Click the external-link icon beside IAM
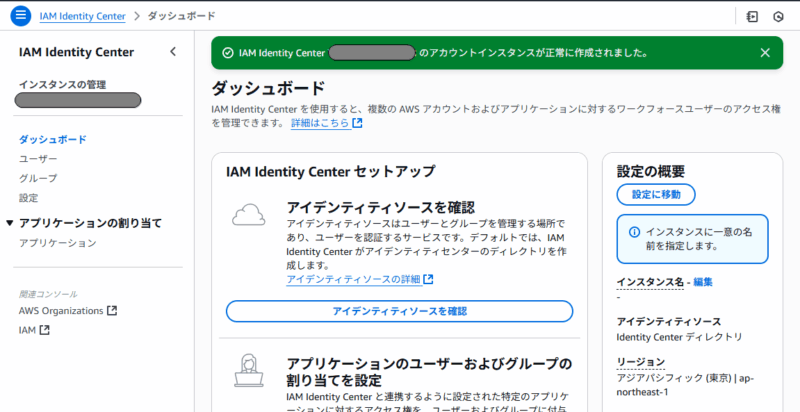Image resolution: width=800 pixels, height=412 pixels. pos(44,330)
